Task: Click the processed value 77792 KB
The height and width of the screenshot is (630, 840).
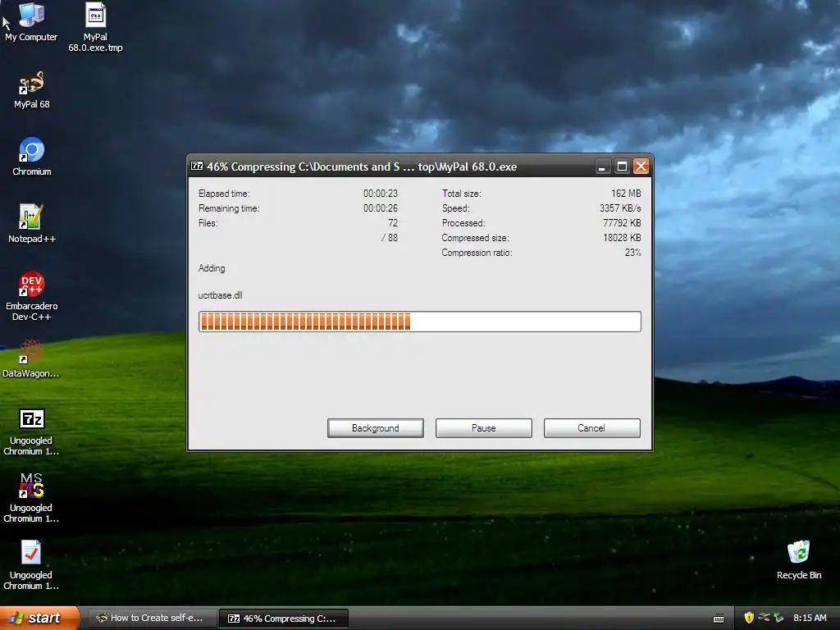Action: pos(622,223)
